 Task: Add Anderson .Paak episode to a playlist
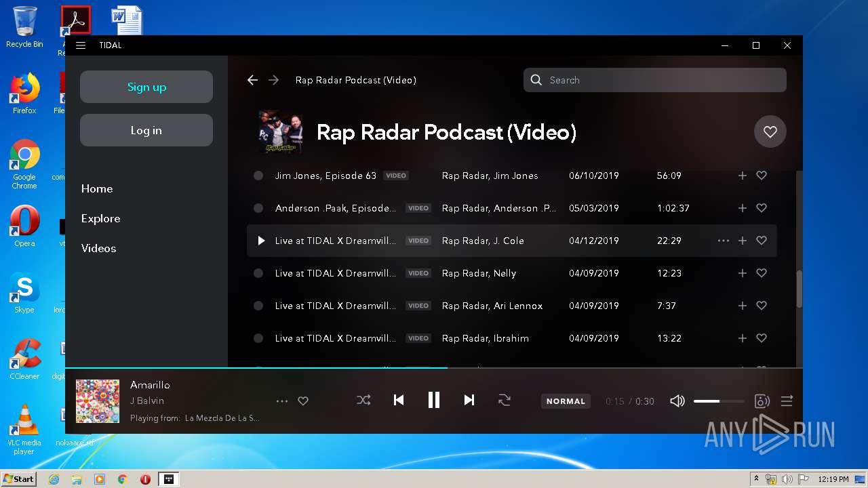[743, 208]
